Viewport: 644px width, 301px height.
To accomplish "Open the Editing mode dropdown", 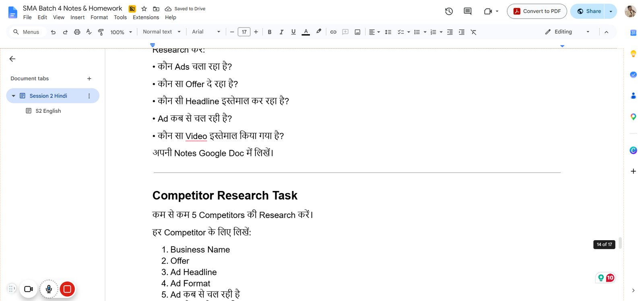I will (x=568, y=32).
